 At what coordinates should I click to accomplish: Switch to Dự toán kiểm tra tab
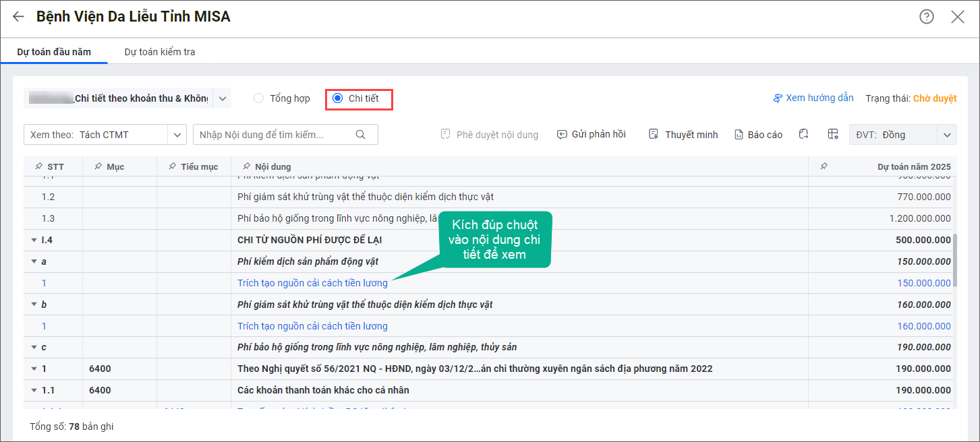[x=160, y=52]
